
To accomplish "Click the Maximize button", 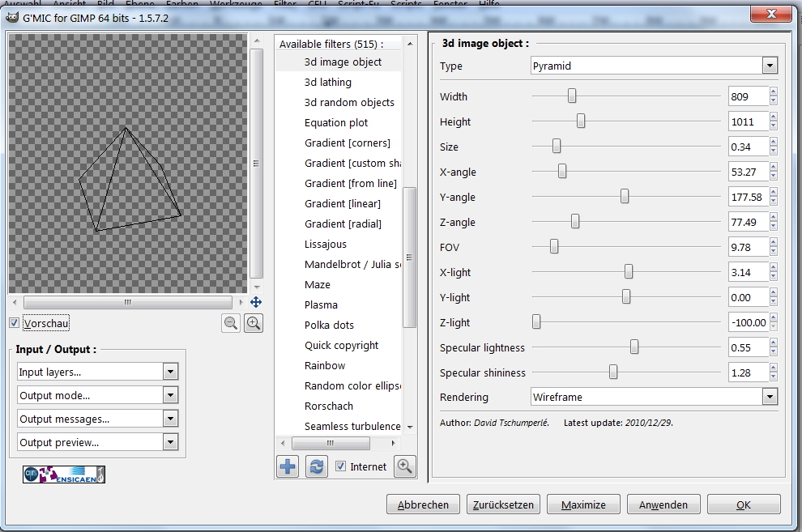I will click(x=583, y=504).
